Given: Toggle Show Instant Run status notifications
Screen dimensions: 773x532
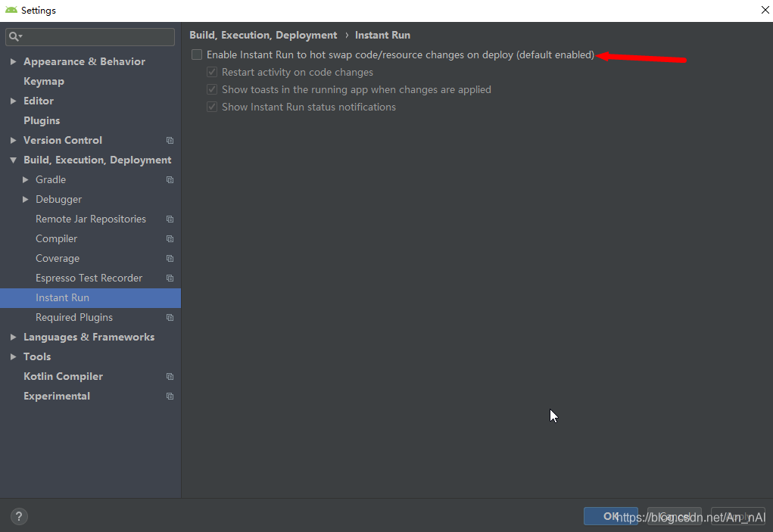Looking at the screenshot, I should pyautogui.click(x=212, y=107).
